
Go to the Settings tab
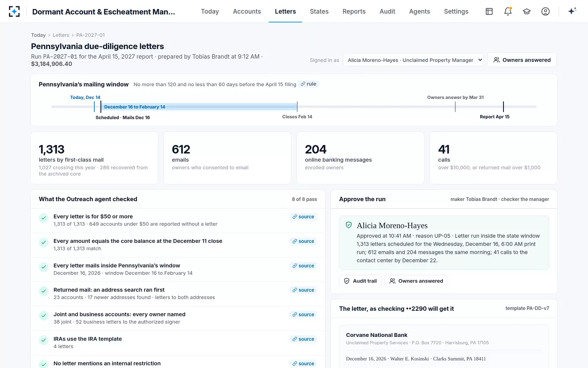click(x=456, y=11)
